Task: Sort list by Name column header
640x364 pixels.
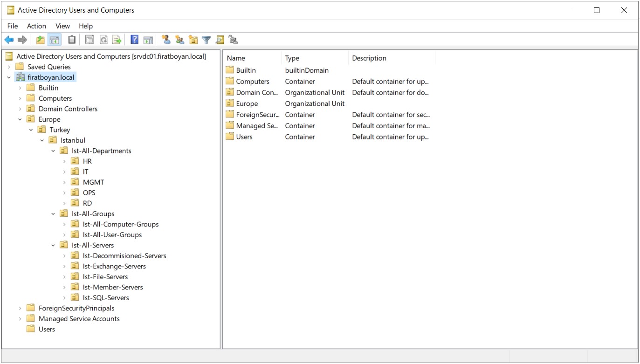Action: click(x=253, y=58)
